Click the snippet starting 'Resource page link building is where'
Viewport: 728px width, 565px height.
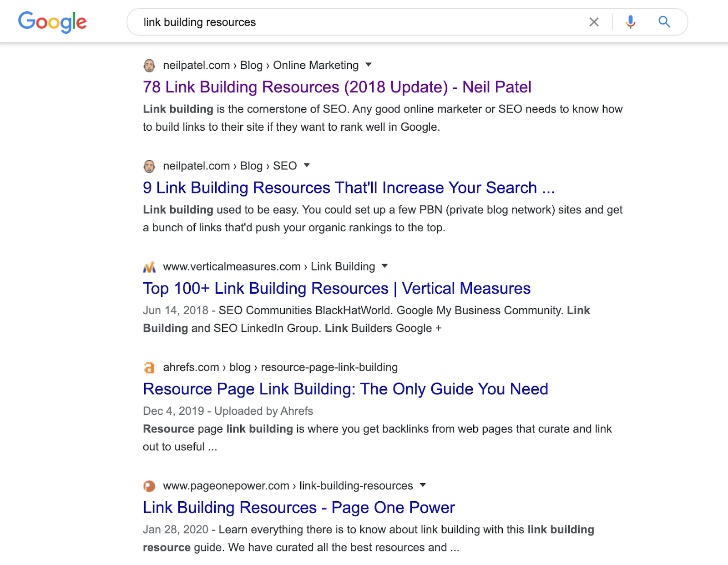pyautogui.click(x=377, y=438)
